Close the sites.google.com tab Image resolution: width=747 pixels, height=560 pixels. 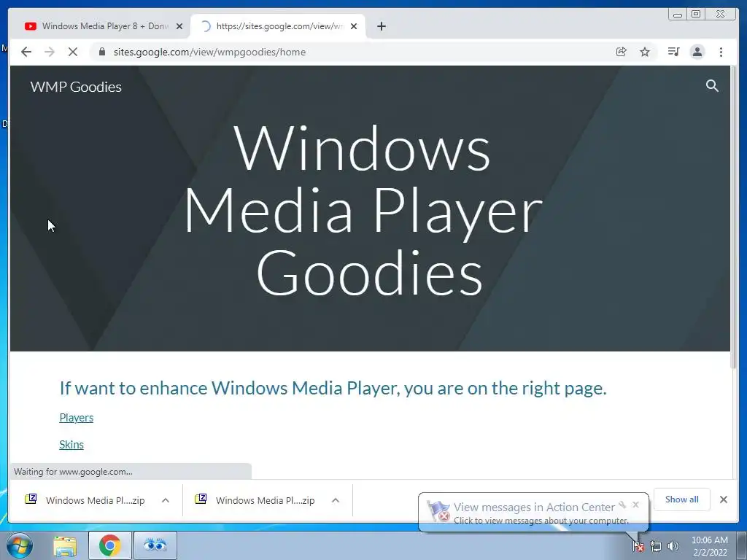point(354,26)
